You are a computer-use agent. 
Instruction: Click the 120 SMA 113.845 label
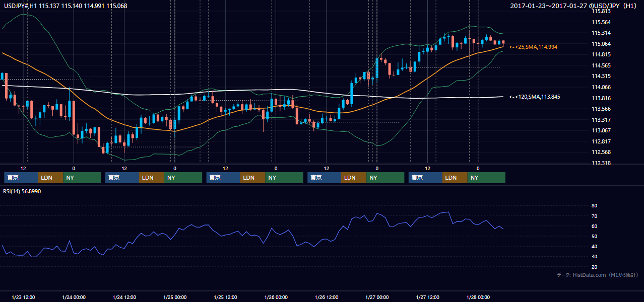tap(535, 97)
